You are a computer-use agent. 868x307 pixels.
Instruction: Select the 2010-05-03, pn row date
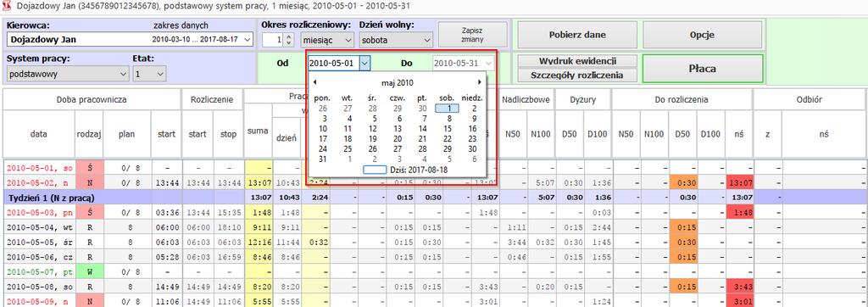tap(39, 212)
